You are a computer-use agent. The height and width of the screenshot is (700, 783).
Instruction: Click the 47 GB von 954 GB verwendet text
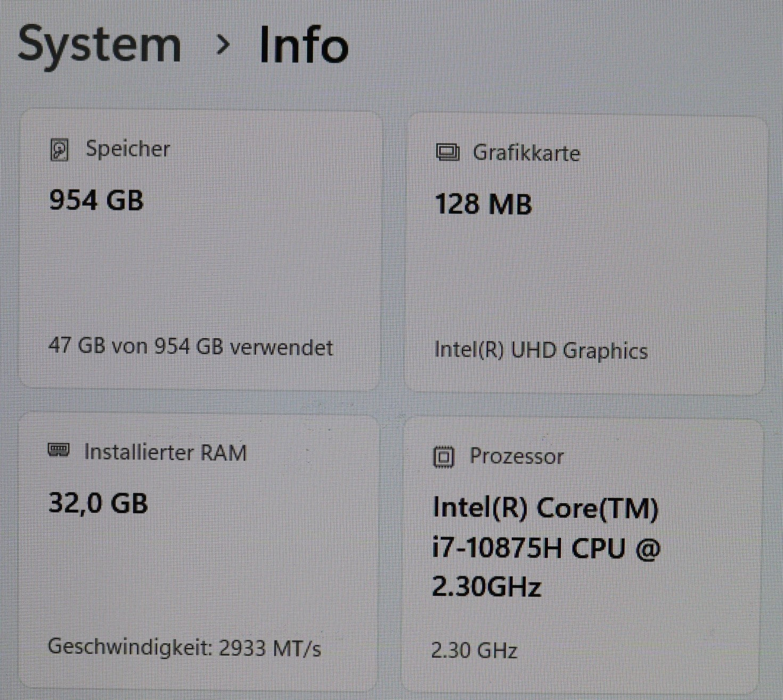[x=190, y=347]
